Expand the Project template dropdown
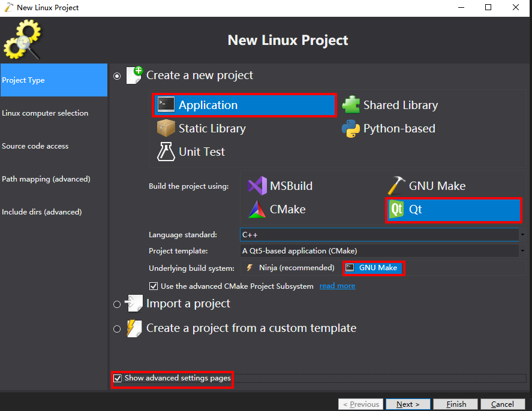This screenshot has height=411, width=532. click(522, 251)
